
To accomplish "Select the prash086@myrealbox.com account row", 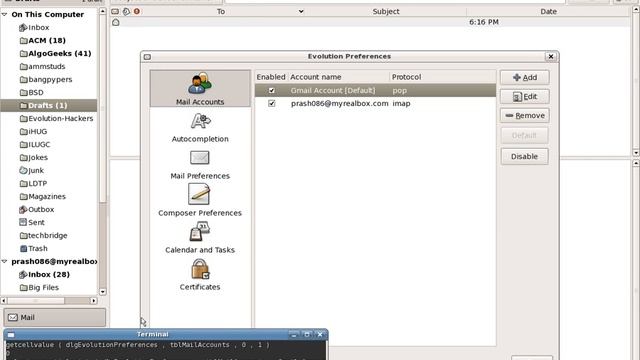I will coord(376,104).
